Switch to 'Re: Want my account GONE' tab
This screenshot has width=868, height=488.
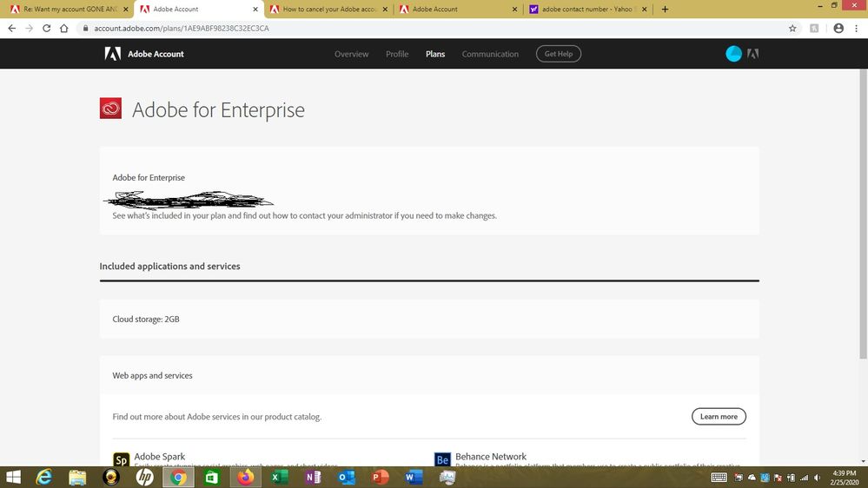tap(69, 9)
